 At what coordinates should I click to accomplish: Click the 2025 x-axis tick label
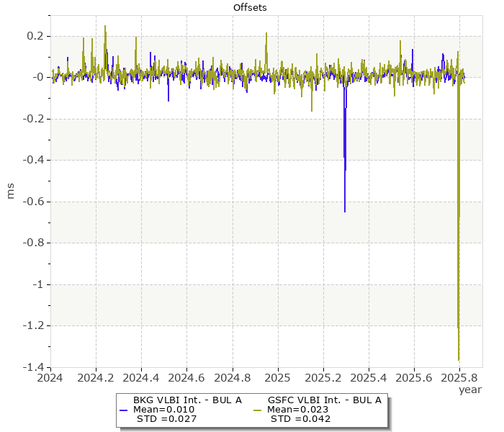[277, 377]
